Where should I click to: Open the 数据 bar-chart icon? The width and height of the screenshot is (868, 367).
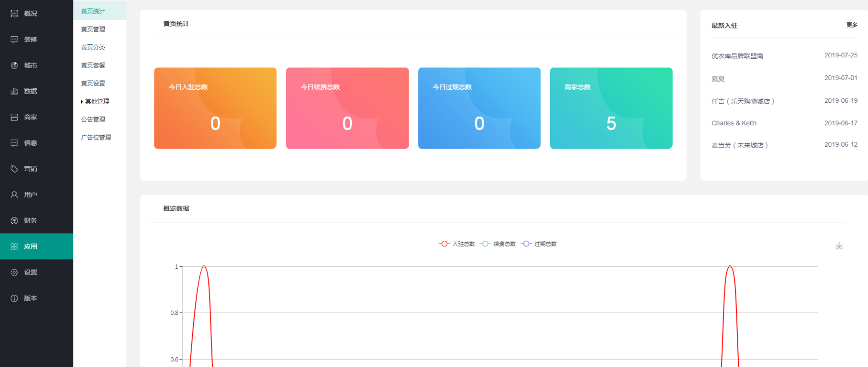click(x=14, y=91)
